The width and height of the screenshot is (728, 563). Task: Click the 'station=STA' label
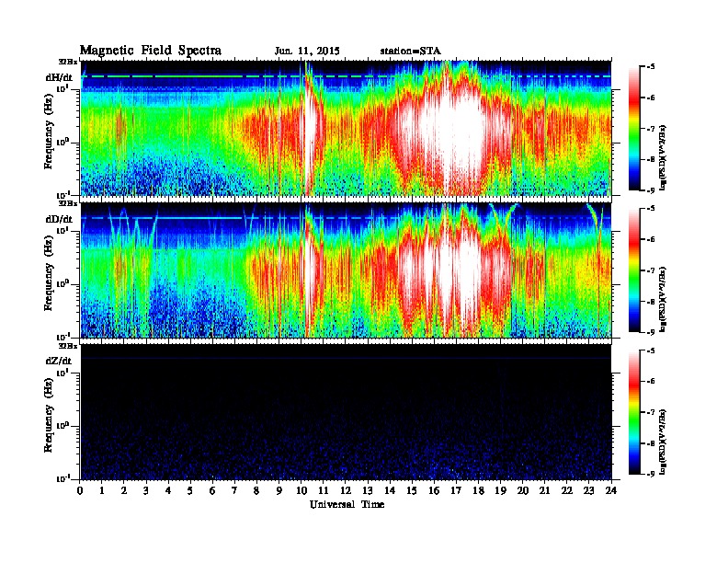pyautogui.click(x=410, y=52)
